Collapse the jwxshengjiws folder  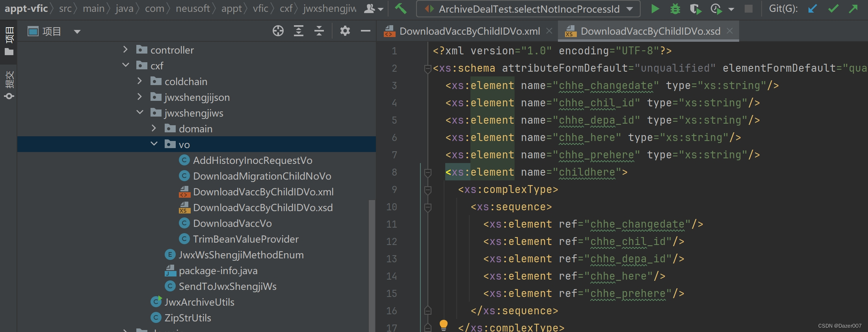140,113
